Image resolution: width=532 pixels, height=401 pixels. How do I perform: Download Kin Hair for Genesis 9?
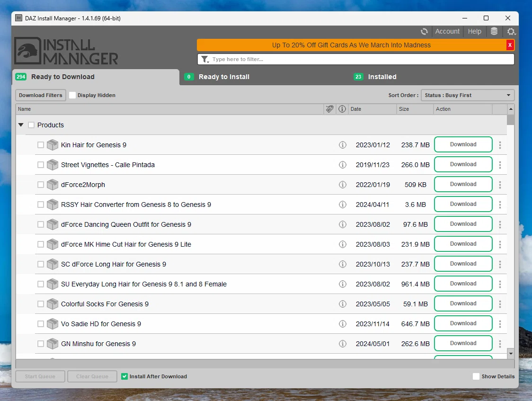click(x=463, y=144)
